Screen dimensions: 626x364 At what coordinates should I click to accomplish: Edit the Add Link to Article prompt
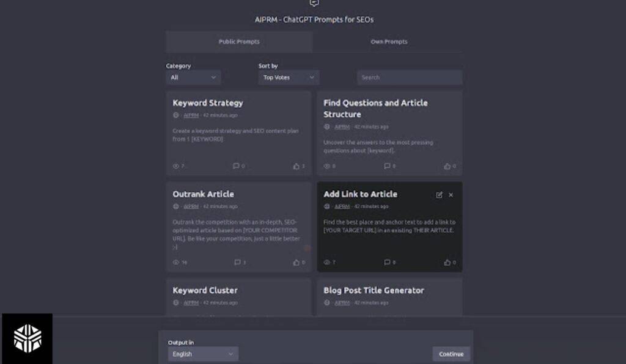pyautogui.click(x=439, y=195)
